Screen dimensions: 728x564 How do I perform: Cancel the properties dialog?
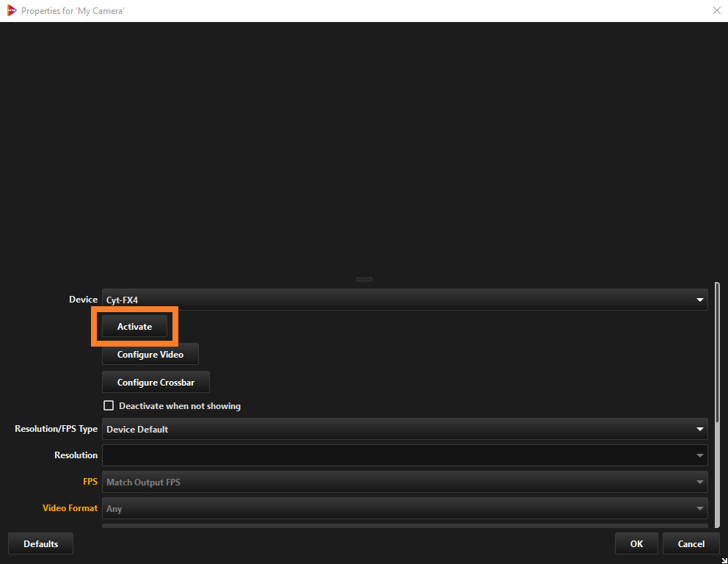coord(691,543)
